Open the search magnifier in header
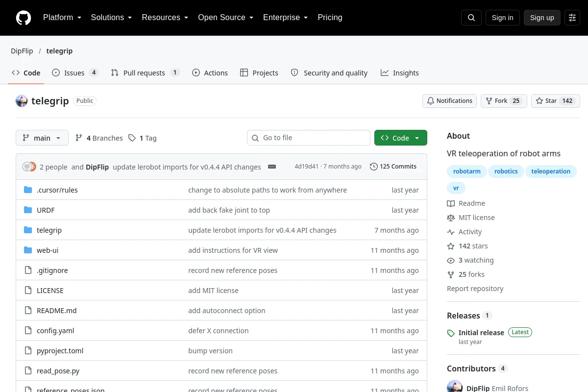This screenshot has height=392, width=588. 471,18
